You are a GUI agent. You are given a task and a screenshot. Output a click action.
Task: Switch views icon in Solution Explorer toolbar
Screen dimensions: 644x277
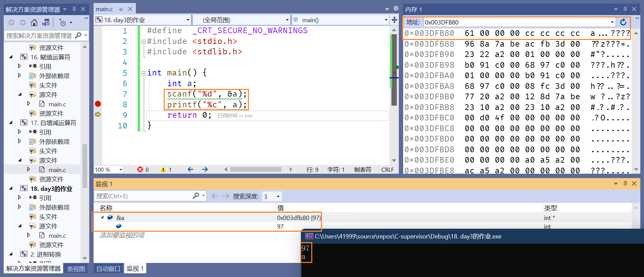click(46, 22)
